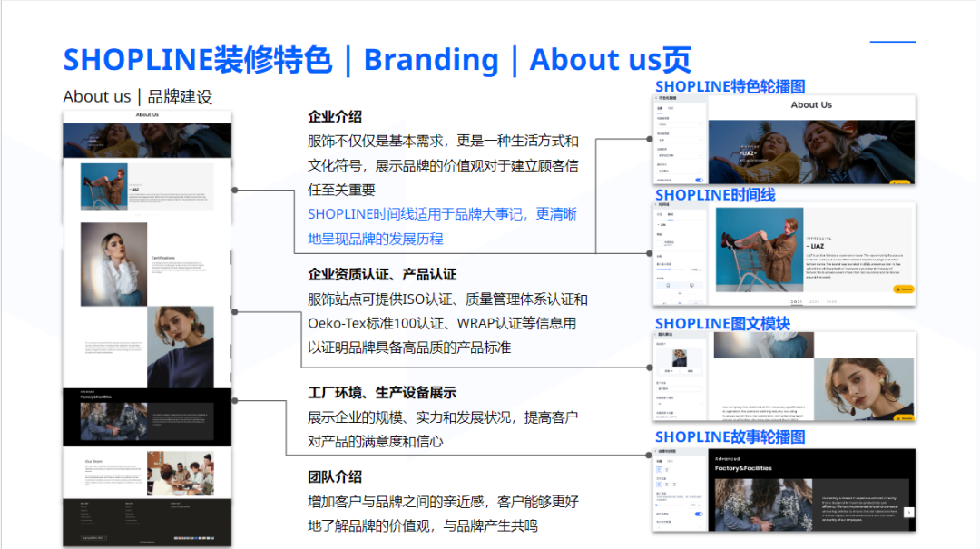Screen dimensions: 980x549
Task: Click the 'SHOPLINE图文模块' heading
Action: pos(722,323)
